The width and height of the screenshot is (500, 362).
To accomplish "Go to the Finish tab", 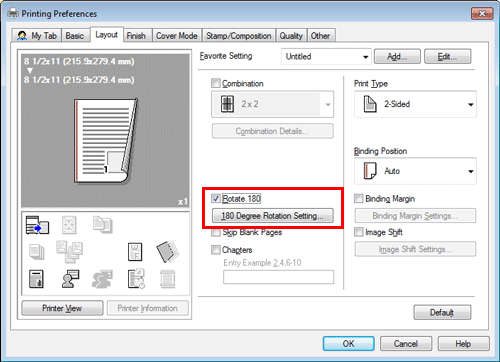I will [x=136, y=35].
